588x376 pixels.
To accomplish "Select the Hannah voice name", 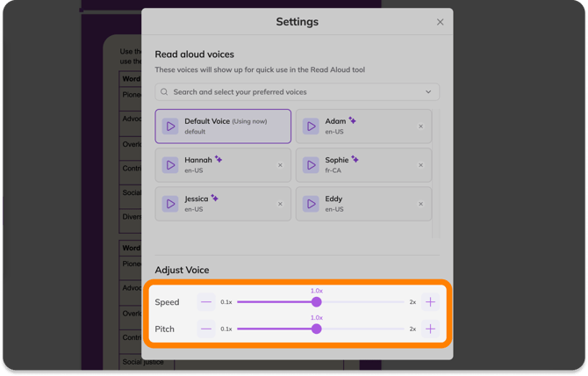I will [198, 160].
